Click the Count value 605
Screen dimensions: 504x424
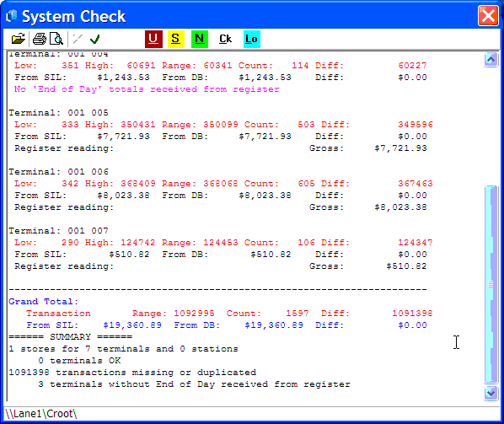pos(306,184)
